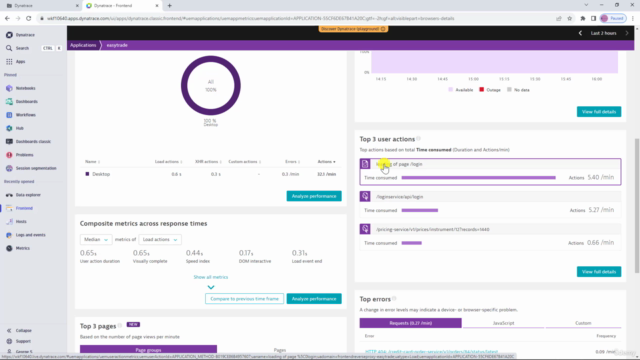
Task: Sort table by Name column
Action: pos(92,162)
